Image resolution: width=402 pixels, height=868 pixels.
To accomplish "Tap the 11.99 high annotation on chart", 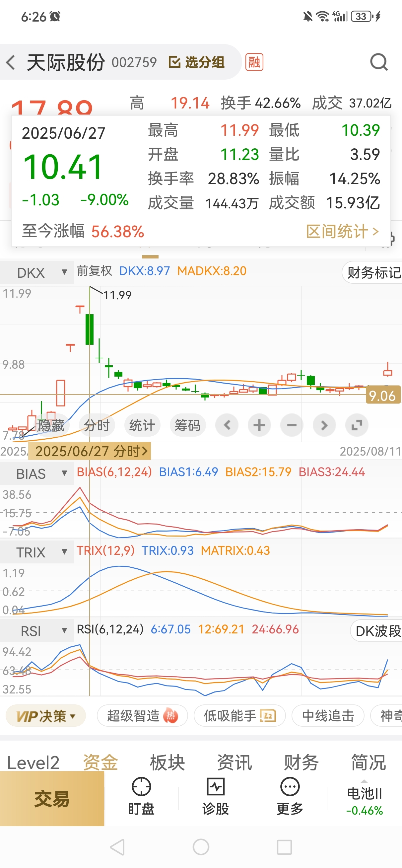I will 117,295.
